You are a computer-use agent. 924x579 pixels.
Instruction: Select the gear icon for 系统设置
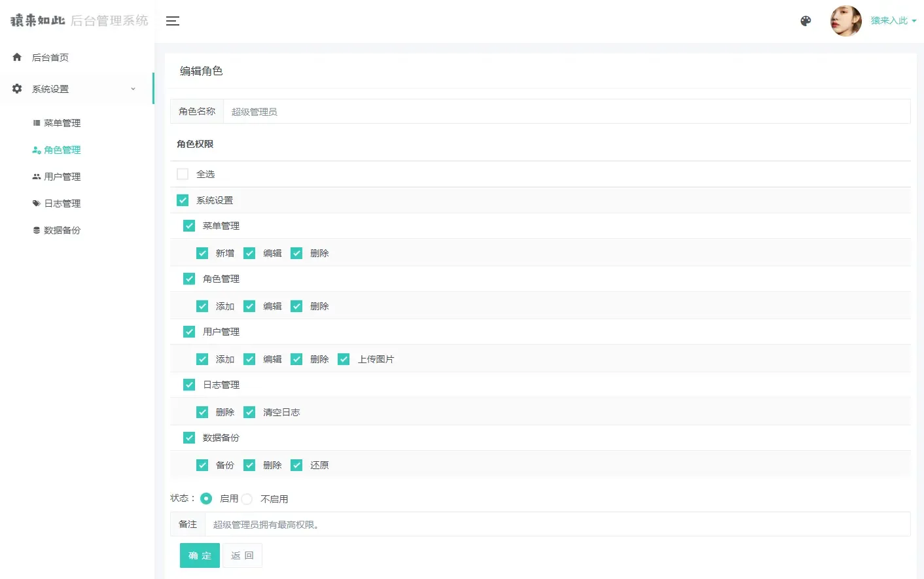(x=16, y=88)
